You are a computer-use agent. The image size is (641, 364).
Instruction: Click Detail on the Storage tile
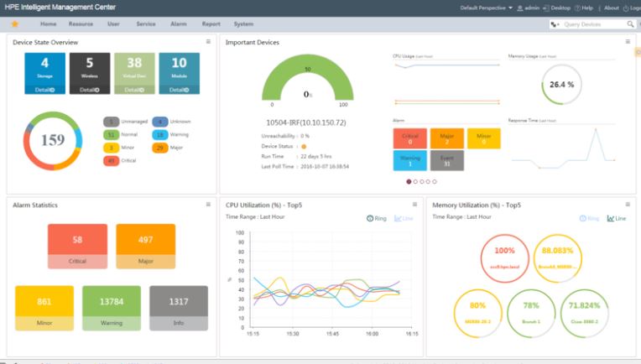pos(45,90)
